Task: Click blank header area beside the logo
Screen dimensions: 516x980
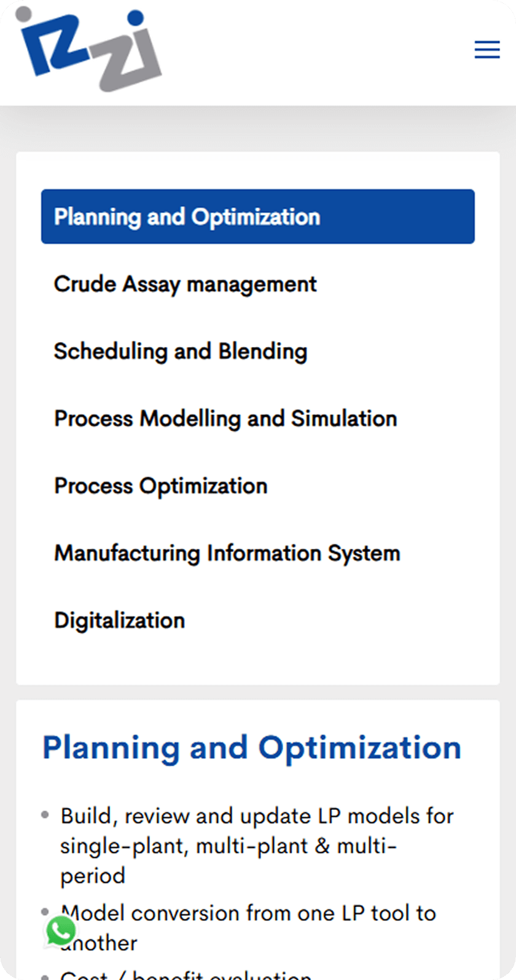Action: [x=307, y=52]
